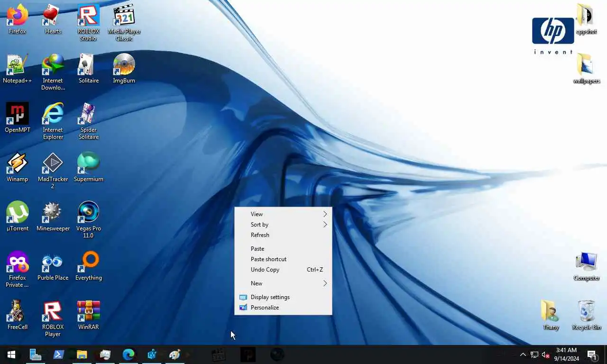Open the Action Center notifications

[x=592, y=355]
